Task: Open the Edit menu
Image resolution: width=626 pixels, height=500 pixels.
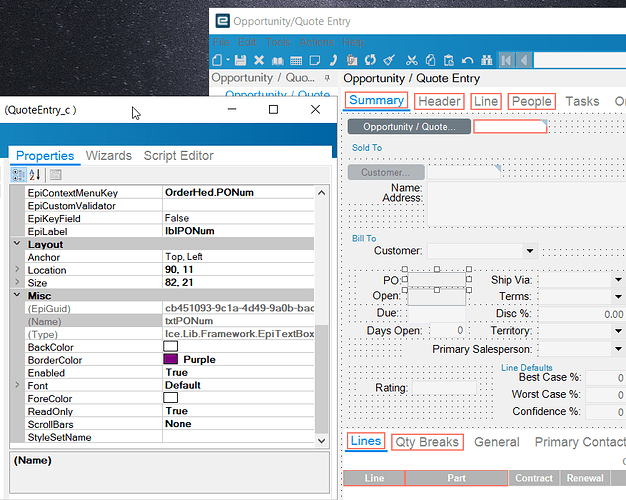Action: [x=247, y=42]
